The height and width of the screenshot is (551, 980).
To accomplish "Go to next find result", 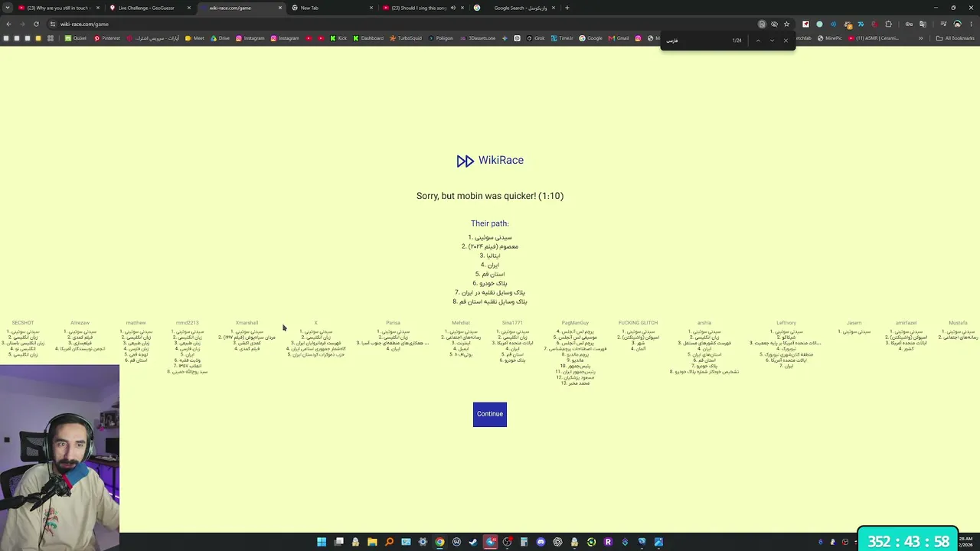I will [772, 40].
